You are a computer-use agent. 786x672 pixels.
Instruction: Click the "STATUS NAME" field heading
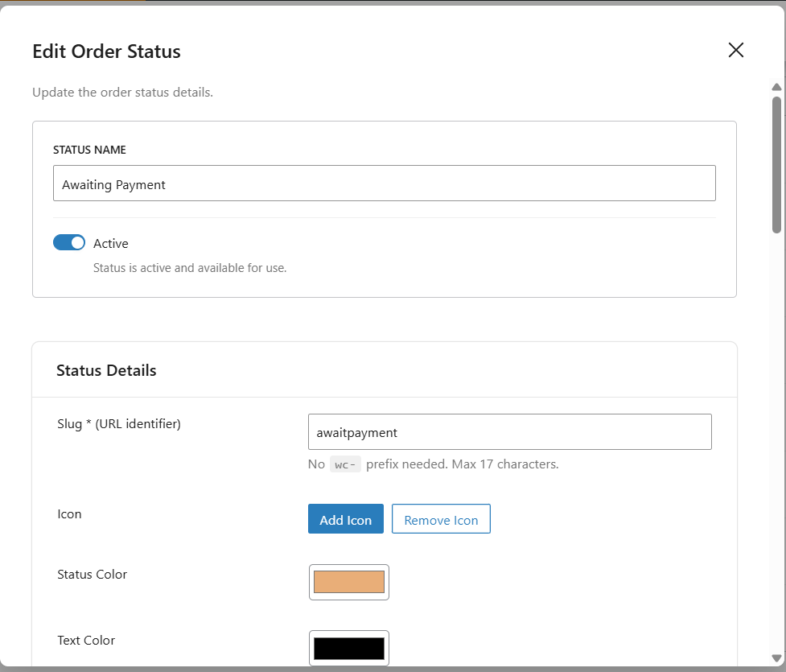pos(89,150)
